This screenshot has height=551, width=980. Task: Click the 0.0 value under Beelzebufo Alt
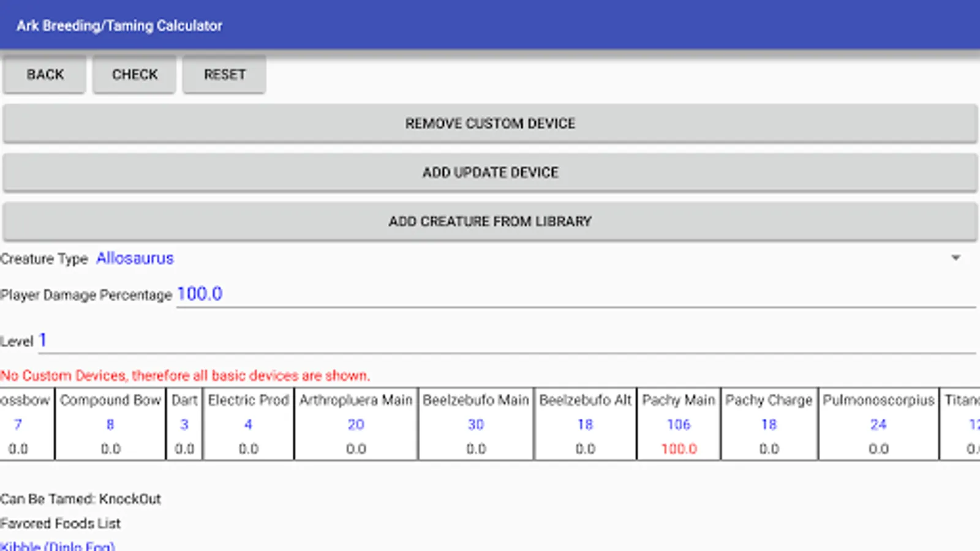[585, 449]
